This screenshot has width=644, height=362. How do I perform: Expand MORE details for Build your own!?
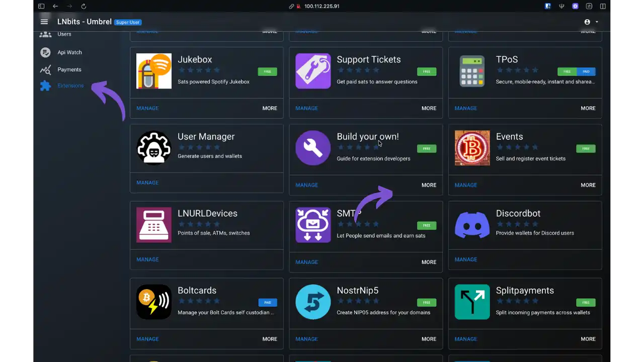pyautogui.click(x=429, y=185)
